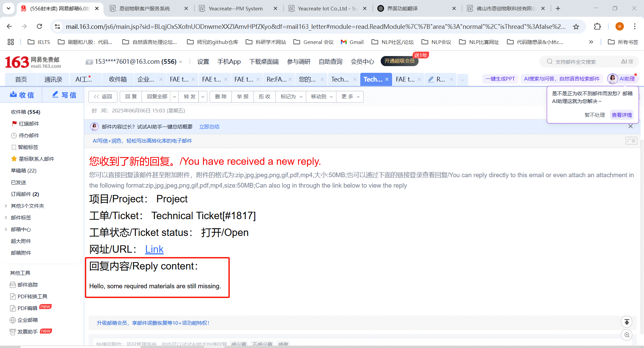
Task: Click 暂不处理 in the AI popup
Action: point(594,115)
